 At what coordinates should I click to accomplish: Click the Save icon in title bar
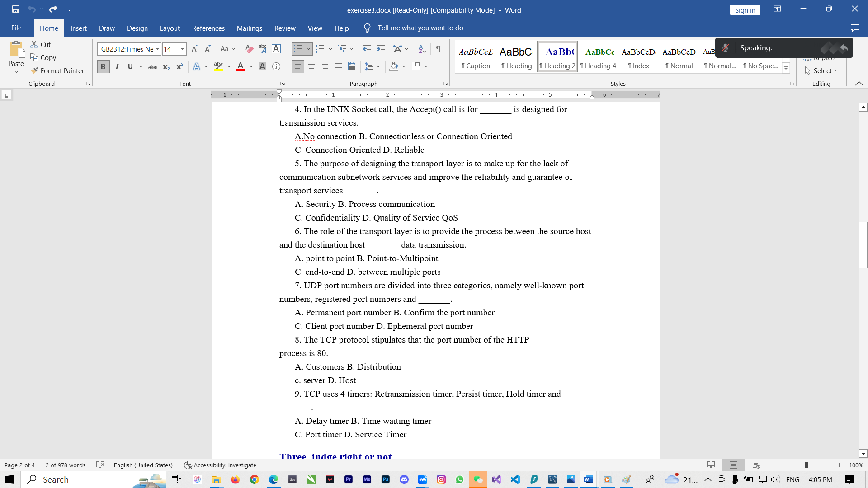coord(16,9)
